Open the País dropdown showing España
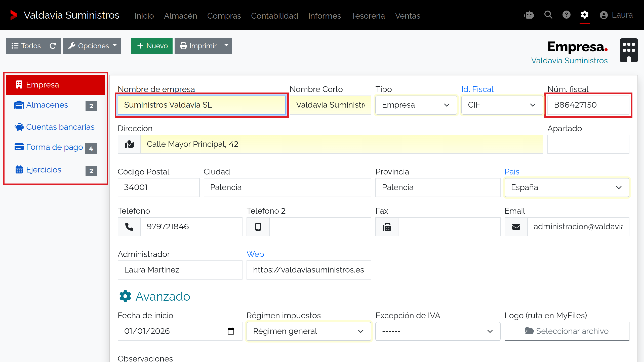The height and width of the screenshot is (362, 644). (567, 188)
